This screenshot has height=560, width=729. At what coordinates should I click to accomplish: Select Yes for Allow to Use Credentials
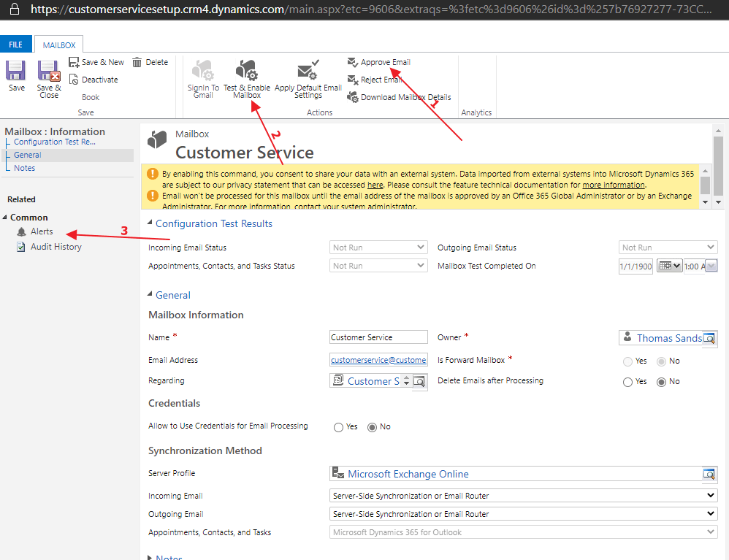tap(338, 427)
